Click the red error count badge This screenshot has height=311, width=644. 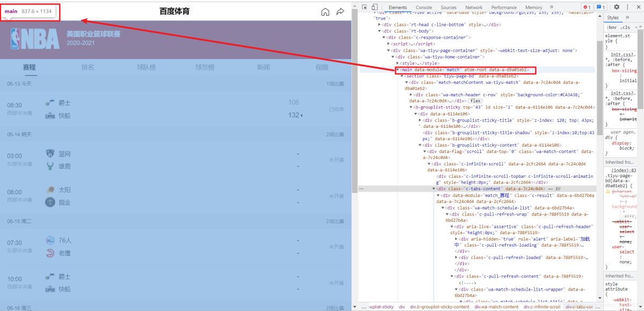tap(587, 7)
